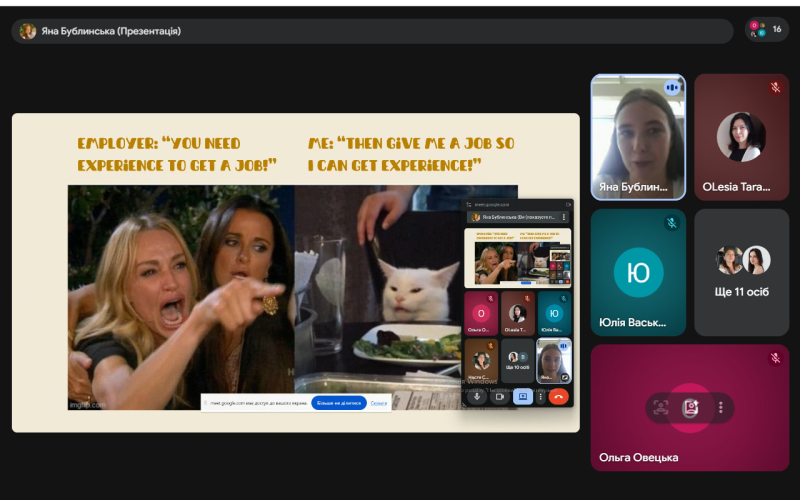Click the present screen button in mini window
This screenshot has height=500, width=800.
tap(522, 396)
